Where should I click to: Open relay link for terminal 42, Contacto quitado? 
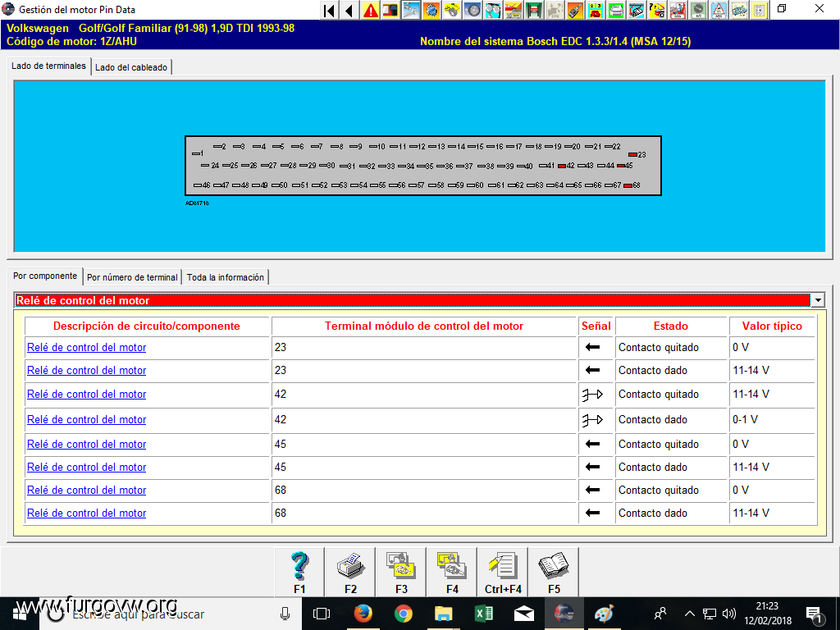87,395
